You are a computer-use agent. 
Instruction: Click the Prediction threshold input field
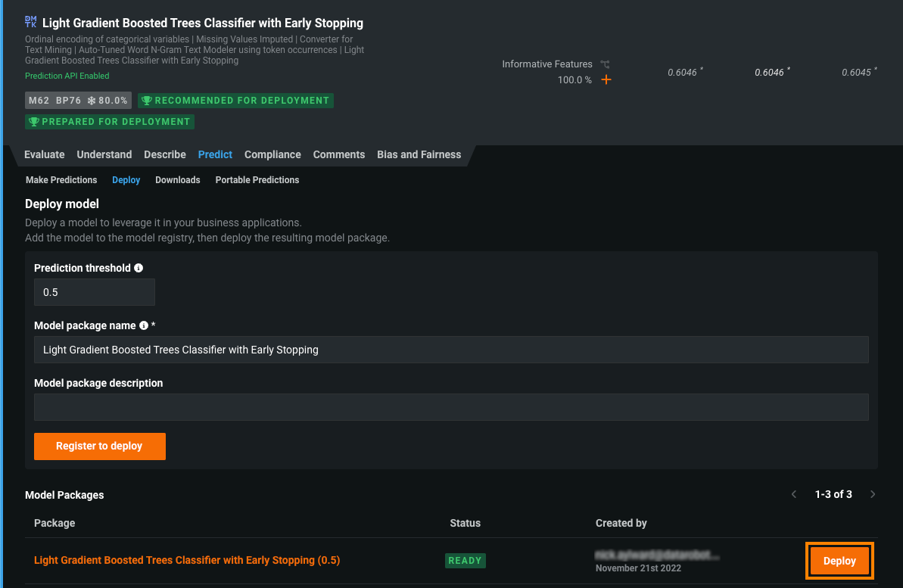coord(95,292)
